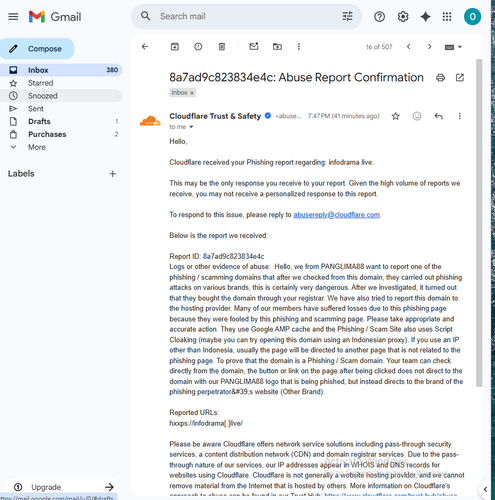
Task: Open Settings gear icon
Action: pos(403,16)
